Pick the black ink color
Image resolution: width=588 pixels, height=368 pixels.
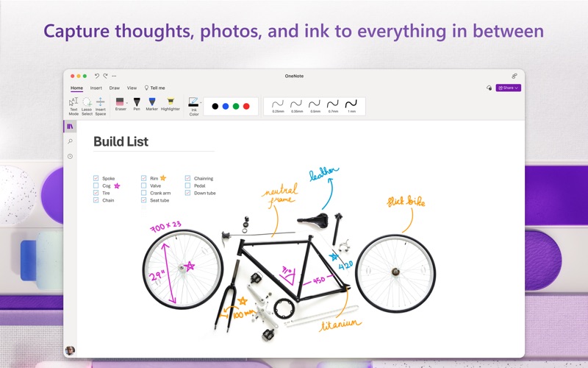[215, 106]
